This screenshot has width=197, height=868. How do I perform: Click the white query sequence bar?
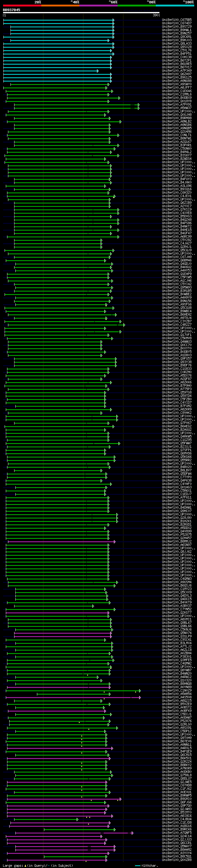(81, 13)
